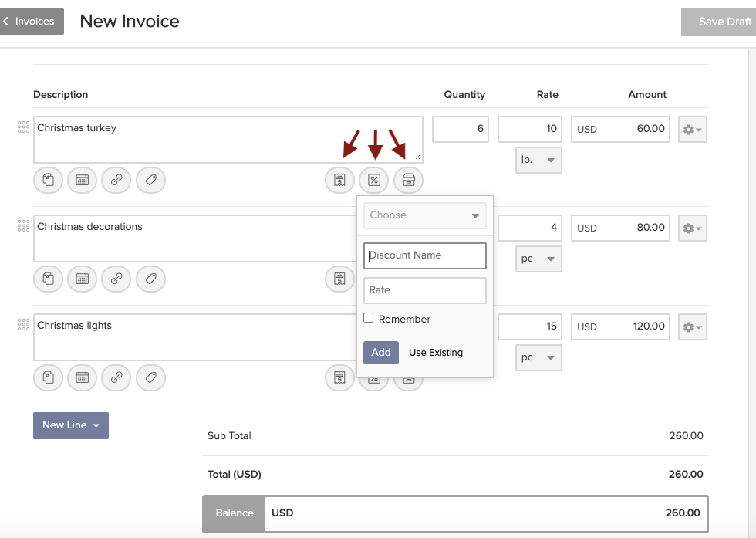The image size is (756, 538).
Task: Click the percent discount icon under Christmas turkey
Action: coord(374,180)
